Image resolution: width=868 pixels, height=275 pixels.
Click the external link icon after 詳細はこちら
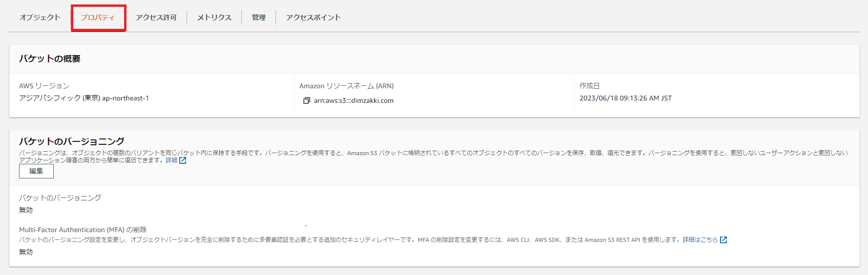723,240
